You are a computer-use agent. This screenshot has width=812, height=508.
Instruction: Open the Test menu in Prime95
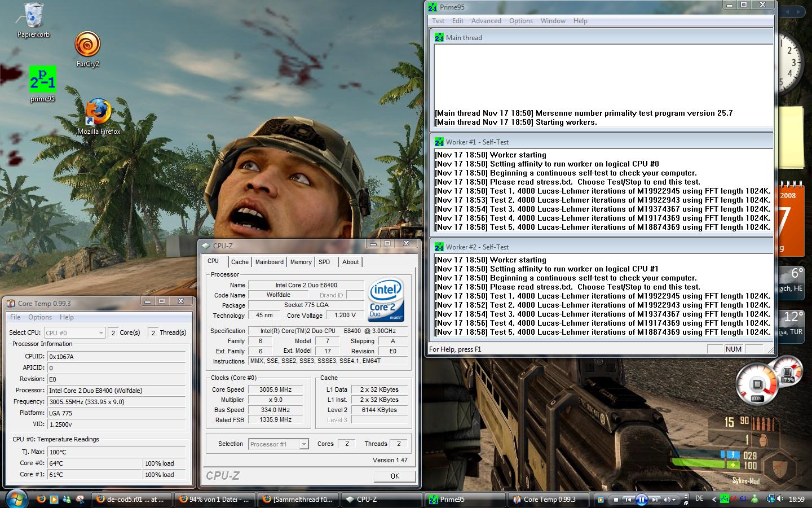(x=438, y=21)
